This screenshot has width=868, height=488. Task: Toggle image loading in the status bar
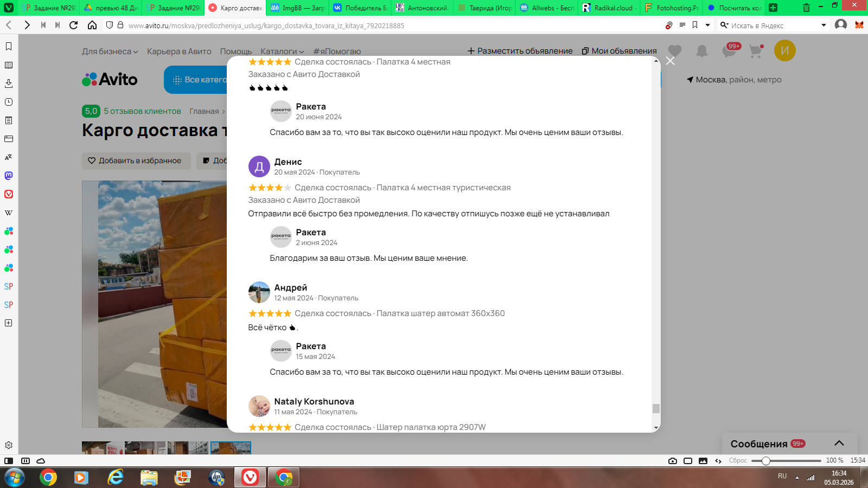click(x=703, y=461)
